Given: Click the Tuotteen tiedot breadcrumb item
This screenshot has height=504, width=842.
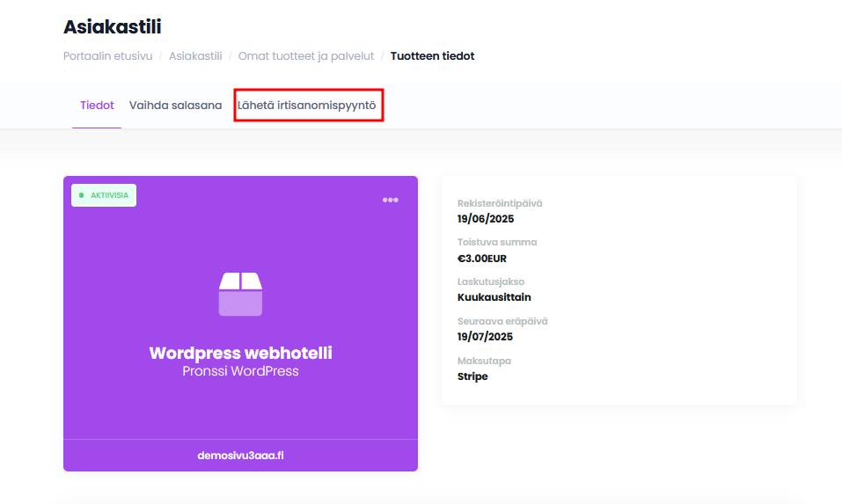Looking at the screenshot, I should coord(432,56).
